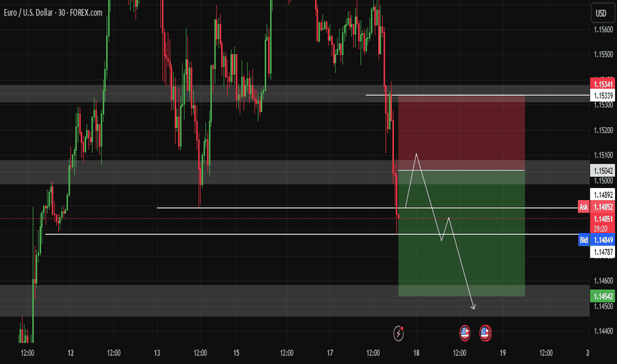This screenshot has width=617, height=364.
Task: Open the US flag event nearest the lightning icon
Action: pos(465,333)
